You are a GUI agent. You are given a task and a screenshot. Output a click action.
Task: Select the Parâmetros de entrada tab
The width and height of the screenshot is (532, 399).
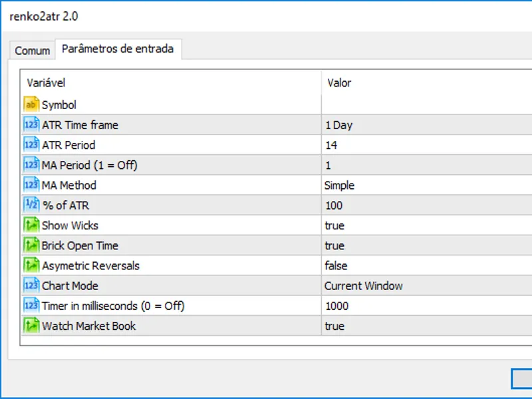[118, 49]
